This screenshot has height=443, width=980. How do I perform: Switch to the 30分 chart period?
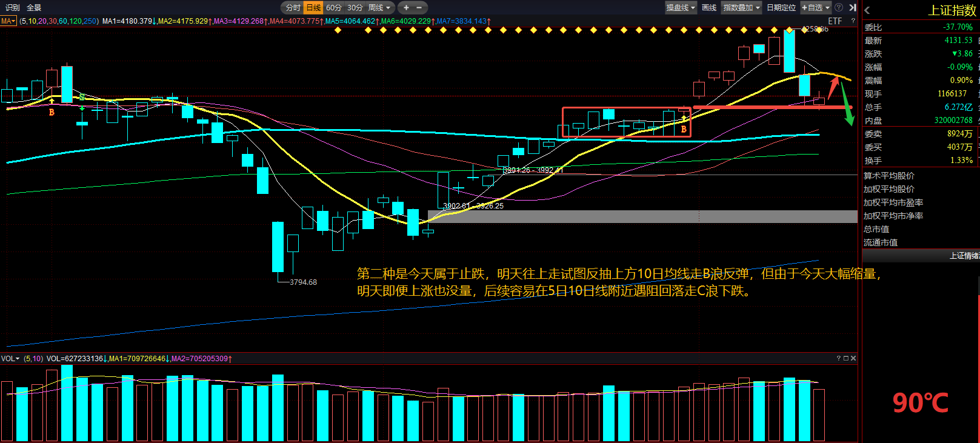(x=355, y=7)
